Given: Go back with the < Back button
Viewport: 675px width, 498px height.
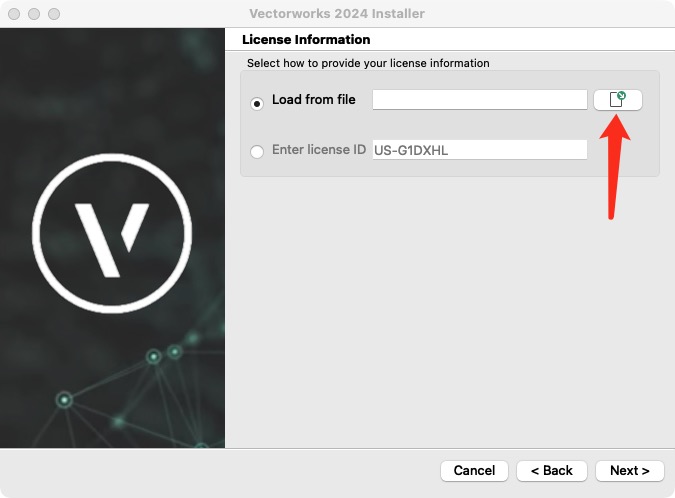Looking at the screenshot, I should [x=552, y=470].
